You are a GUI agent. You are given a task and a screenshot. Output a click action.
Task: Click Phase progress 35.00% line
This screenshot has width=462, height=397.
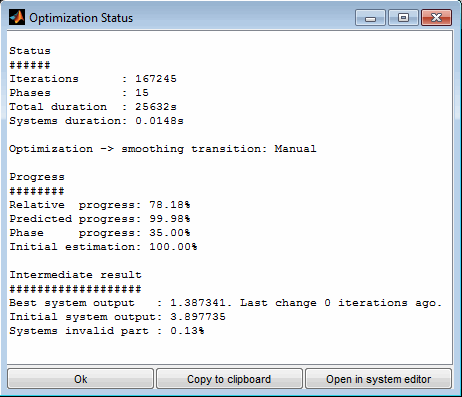100,233
